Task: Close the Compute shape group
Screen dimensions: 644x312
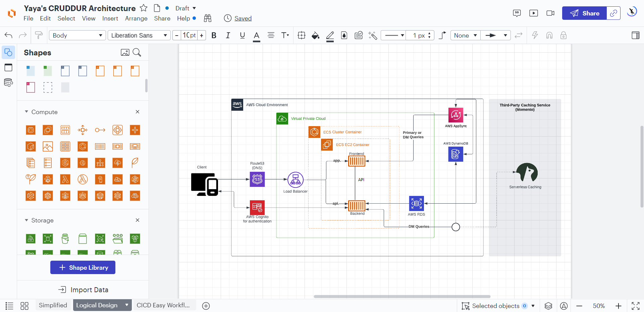Action: pos(138,112)
